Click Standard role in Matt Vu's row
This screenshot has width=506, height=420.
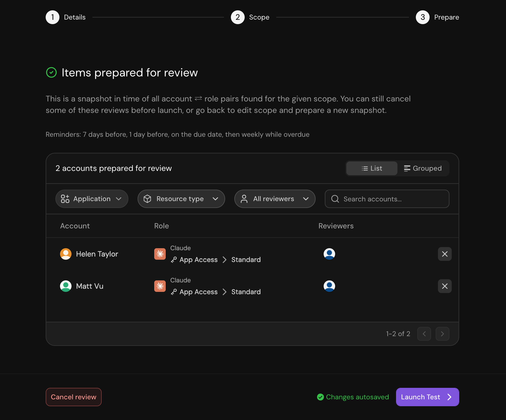246,292
